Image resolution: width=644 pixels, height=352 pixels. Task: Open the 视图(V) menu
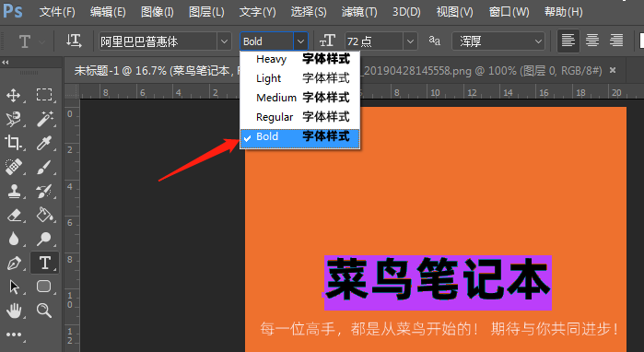[x=454, y=12]
